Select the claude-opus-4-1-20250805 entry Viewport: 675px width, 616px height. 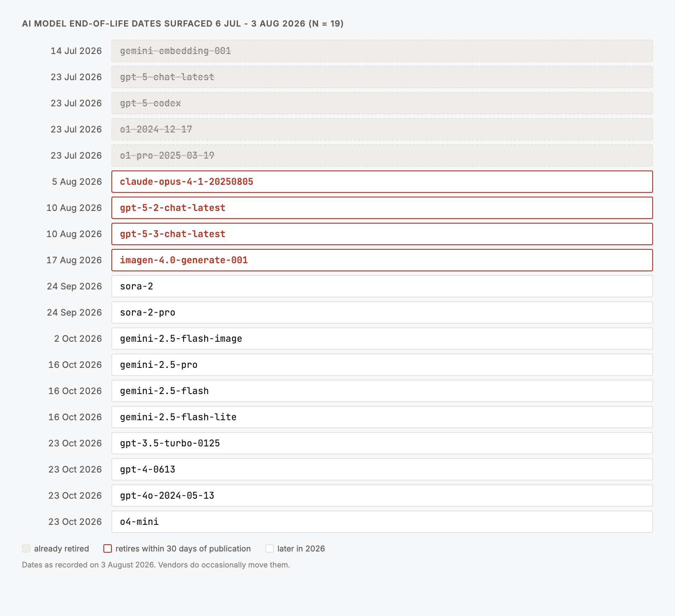pyautogui.click(x=382, y=182)
